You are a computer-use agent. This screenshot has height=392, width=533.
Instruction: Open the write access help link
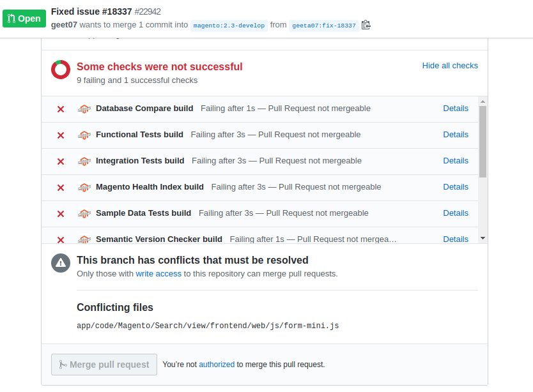[158, 274]
